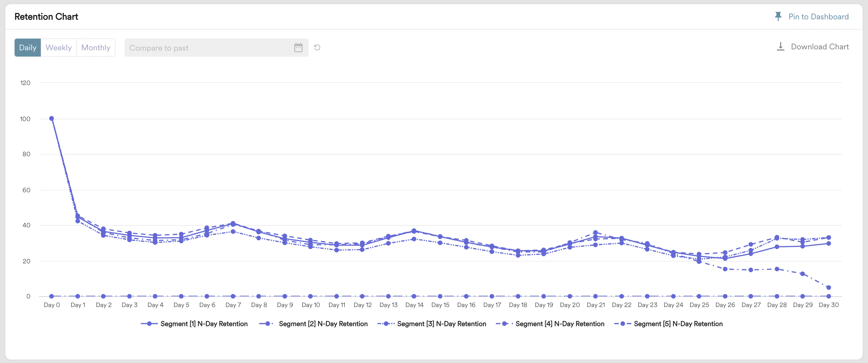Viewport: 868px width, 363px height.
Task: Click Segment [1] legend line marker
Action: [x=149, y=323]
